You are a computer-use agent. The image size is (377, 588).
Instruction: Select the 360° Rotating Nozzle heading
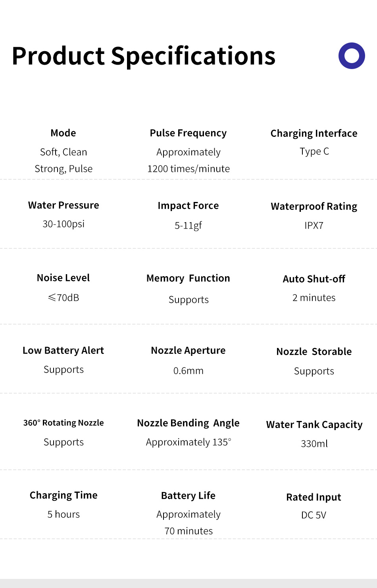[63, 423]
